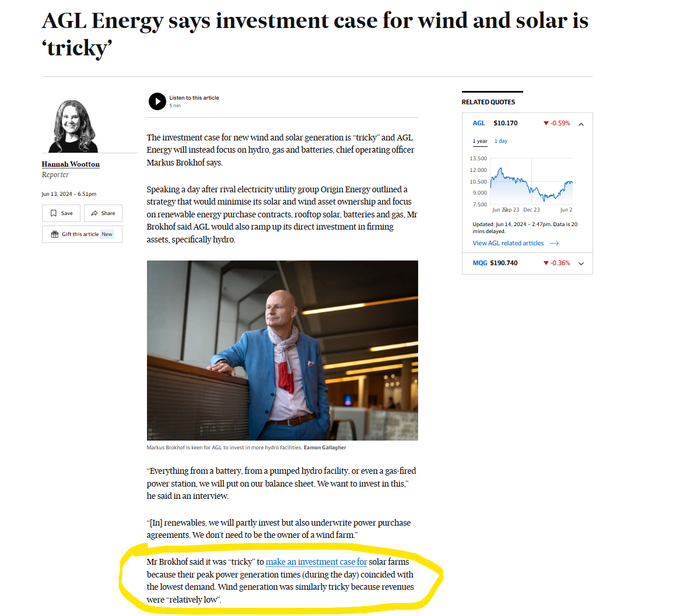694x616 pixels.
Task: Play the Listen to this article audio
Action: coord(157,101)
